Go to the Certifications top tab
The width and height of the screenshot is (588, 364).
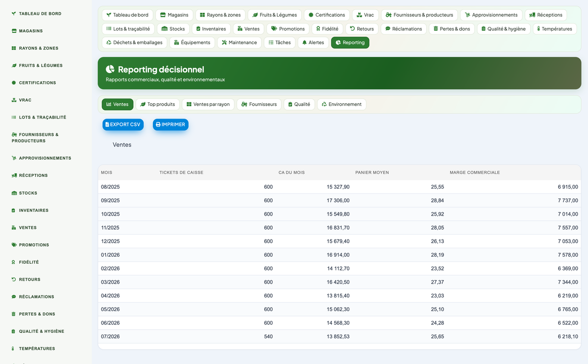click(x=327, y=15)
